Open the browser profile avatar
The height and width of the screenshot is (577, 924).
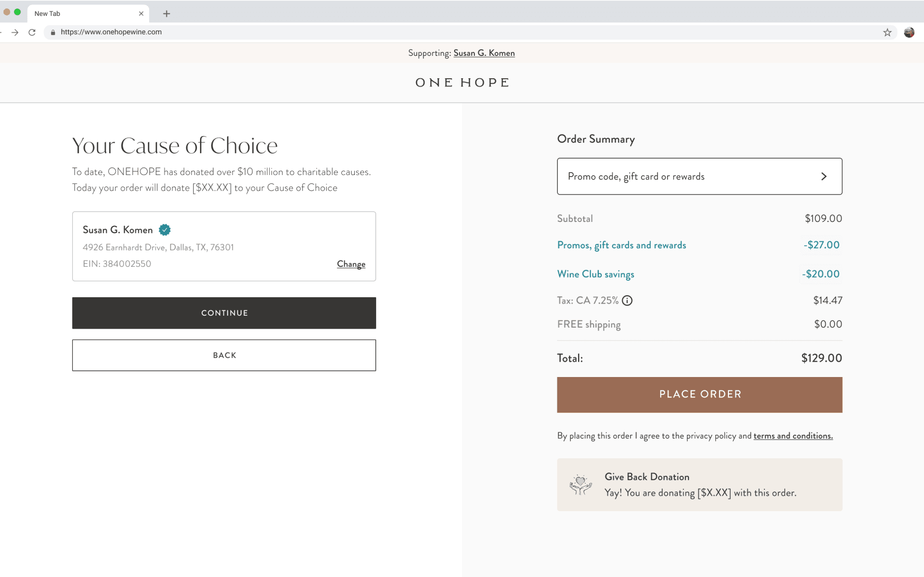pos(909,32)
